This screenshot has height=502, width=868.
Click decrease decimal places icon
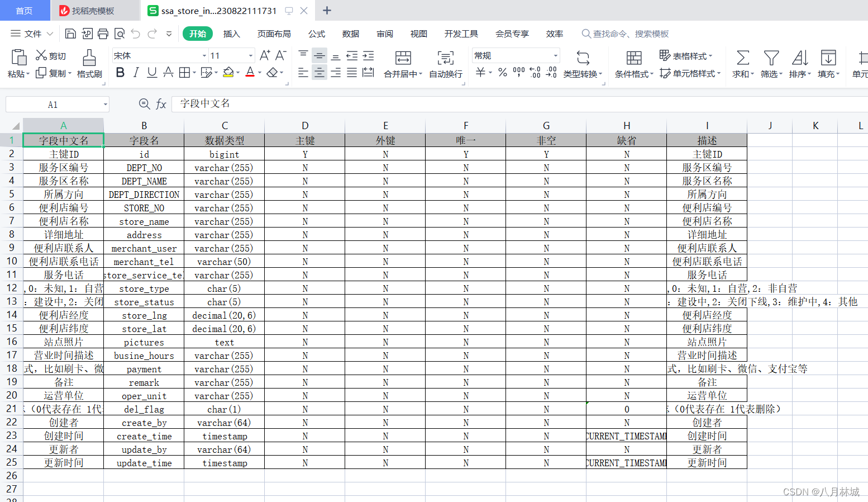[551, 72]
